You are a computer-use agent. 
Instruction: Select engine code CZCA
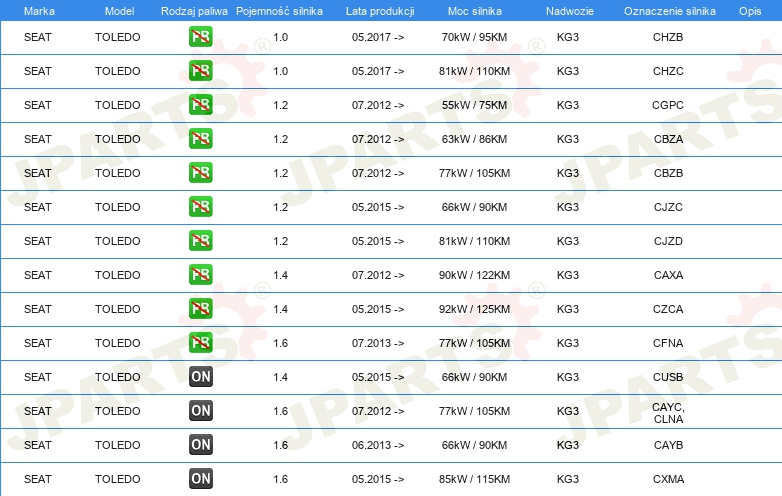(668, 309)
